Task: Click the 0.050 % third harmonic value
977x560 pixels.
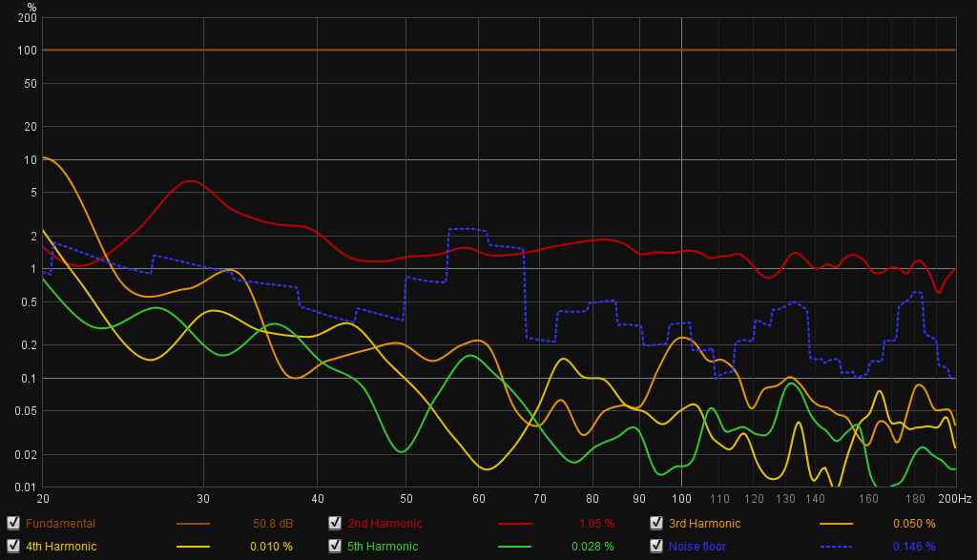Action: tap(914, 524)
